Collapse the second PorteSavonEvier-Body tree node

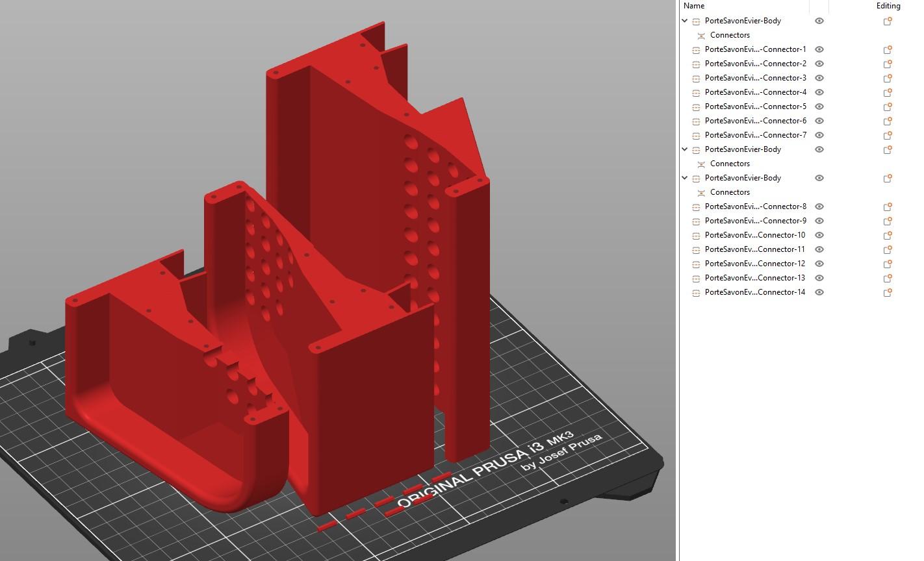click(x=685, y=149)
